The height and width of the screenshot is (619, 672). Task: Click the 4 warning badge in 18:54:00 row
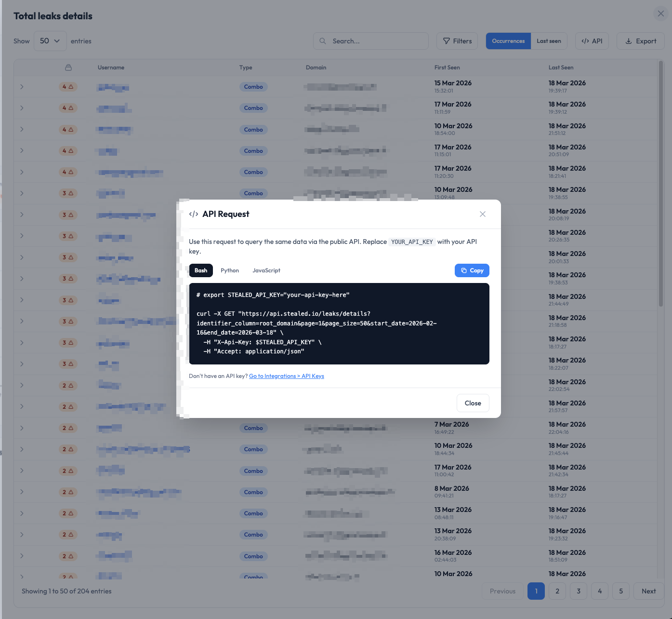[x=68, y=130]
